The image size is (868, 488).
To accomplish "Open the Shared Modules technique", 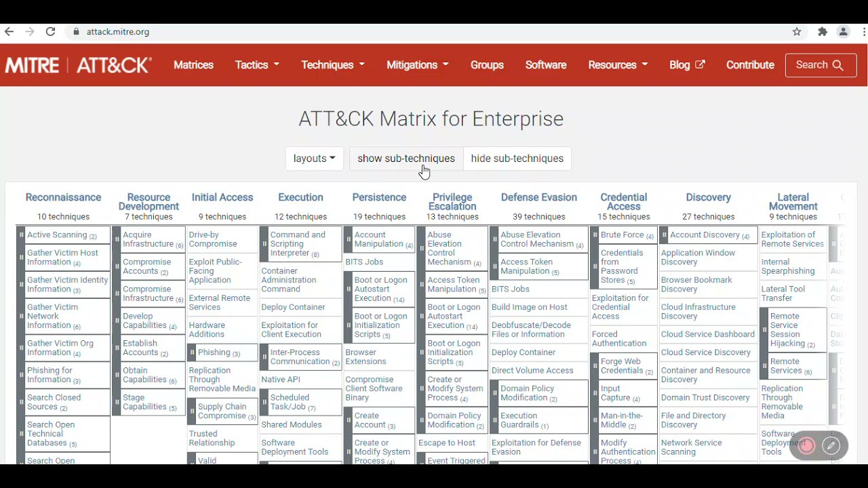I will [x=292, y=425].
